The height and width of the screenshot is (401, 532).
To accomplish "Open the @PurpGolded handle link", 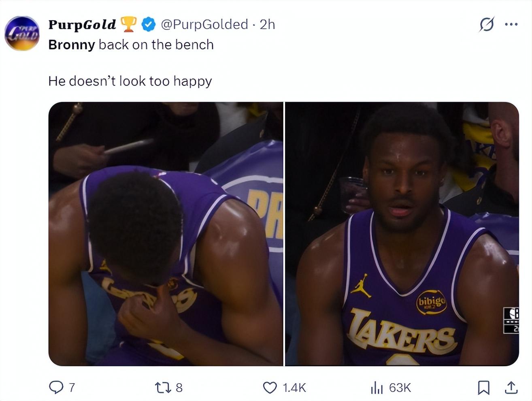I will click(x=204, y=24).
